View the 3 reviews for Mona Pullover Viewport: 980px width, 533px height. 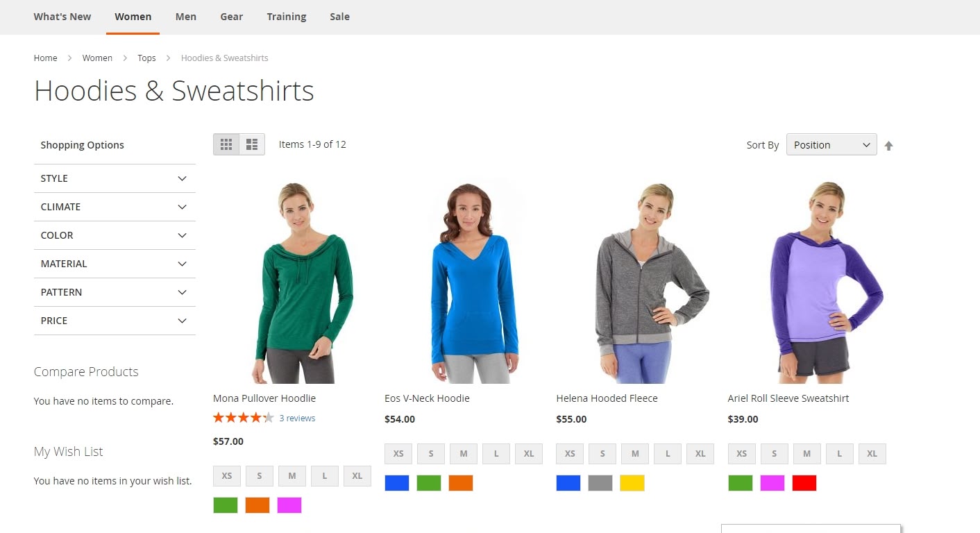pyautogui.click(x=297, y=418)
